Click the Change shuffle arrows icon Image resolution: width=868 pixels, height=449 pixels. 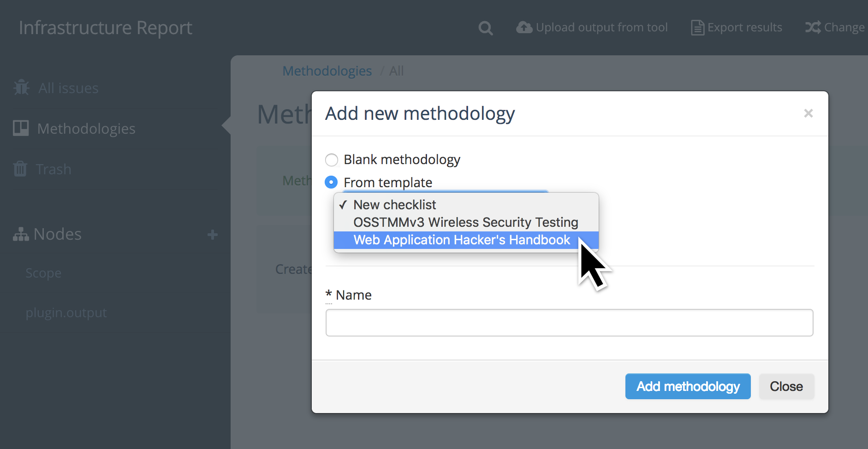point(813,28)
